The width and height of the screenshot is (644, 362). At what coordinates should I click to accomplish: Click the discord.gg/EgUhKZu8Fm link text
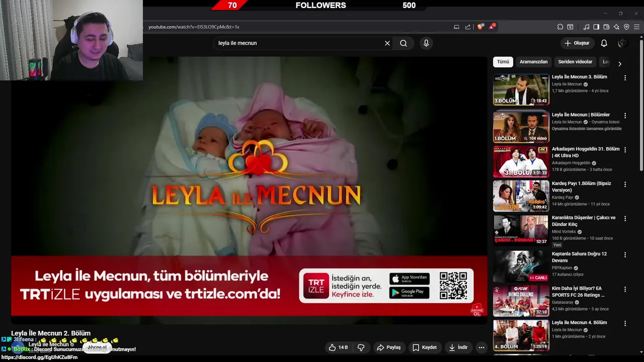tap(39, 357)
